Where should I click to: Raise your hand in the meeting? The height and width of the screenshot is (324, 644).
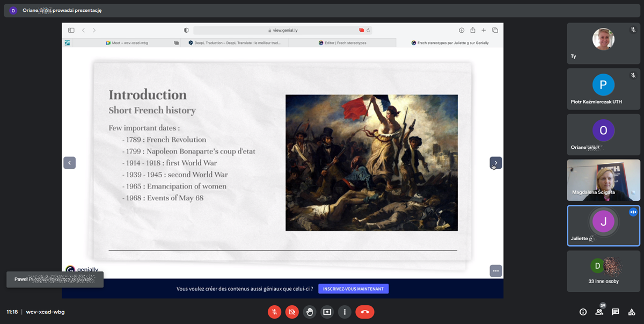click(x=310, y=312)
